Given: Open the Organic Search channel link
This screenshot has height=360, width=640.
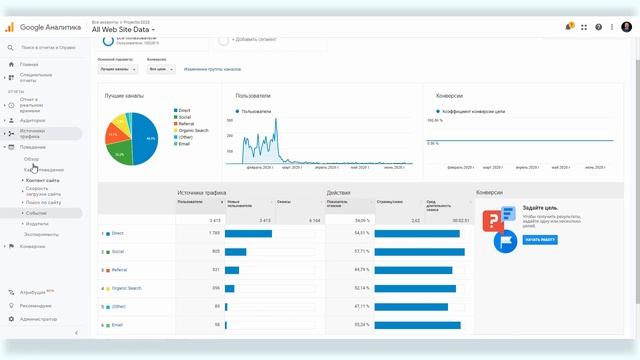Looking at the screenshot, I should [127, 288].
